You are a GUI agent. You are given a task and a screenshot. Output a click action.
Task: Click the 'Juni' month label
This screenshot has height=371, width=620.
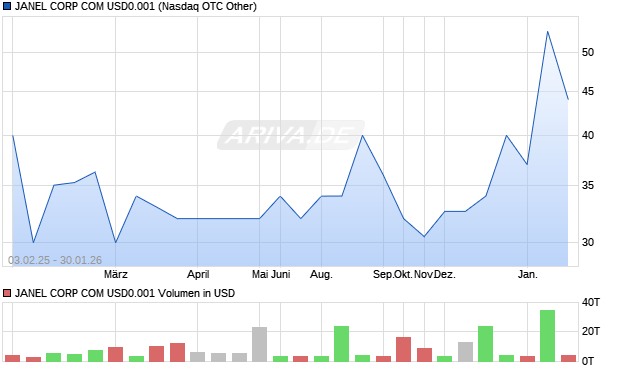(x=280, y=274)
